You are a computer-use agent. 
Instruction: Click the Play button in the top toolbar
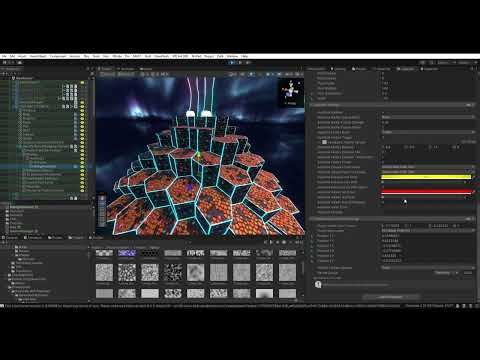233,62
